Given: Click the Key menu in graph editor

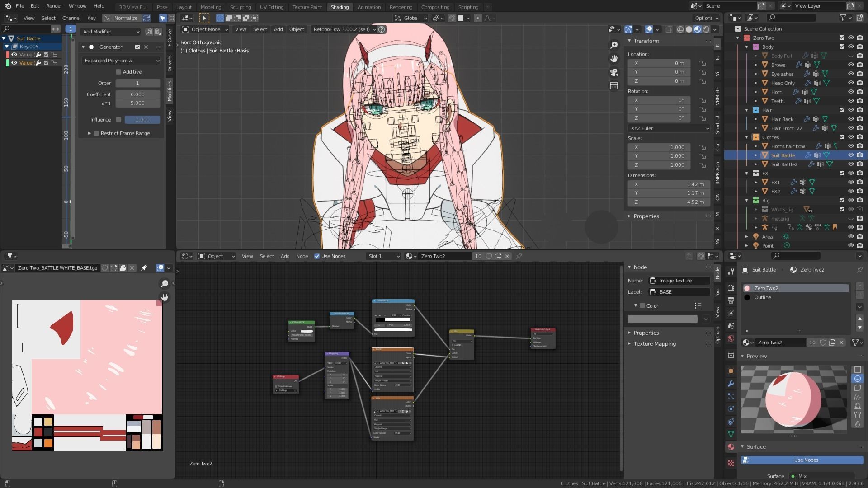Looking at the screenshot, I should [x=91, y=18].
